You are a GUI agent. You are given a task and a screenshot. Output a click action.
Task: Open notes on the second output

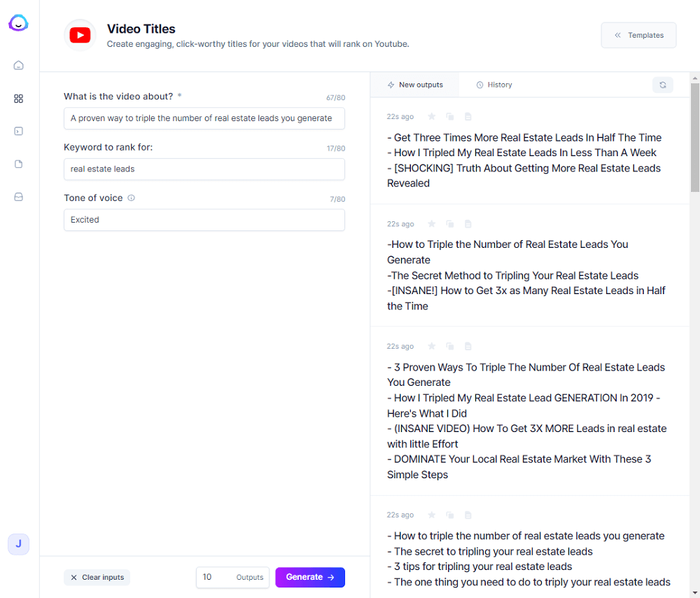pyautogui.click(x=468, y=223)
